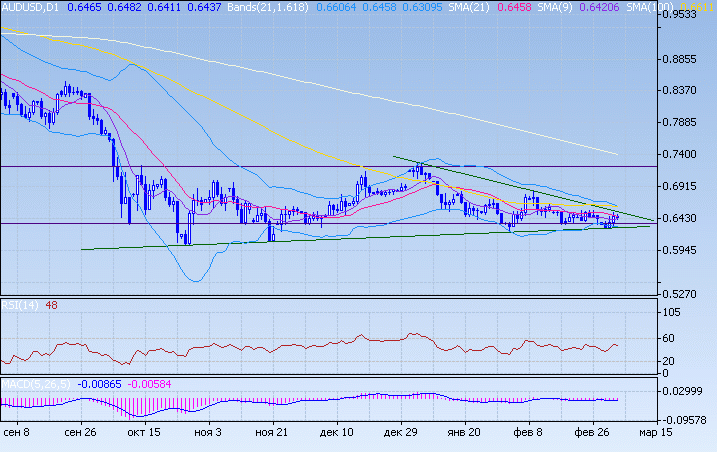Click the 0.5945 price axis label
This screenshot has width=717, height=452.
[x=683, y=251]
